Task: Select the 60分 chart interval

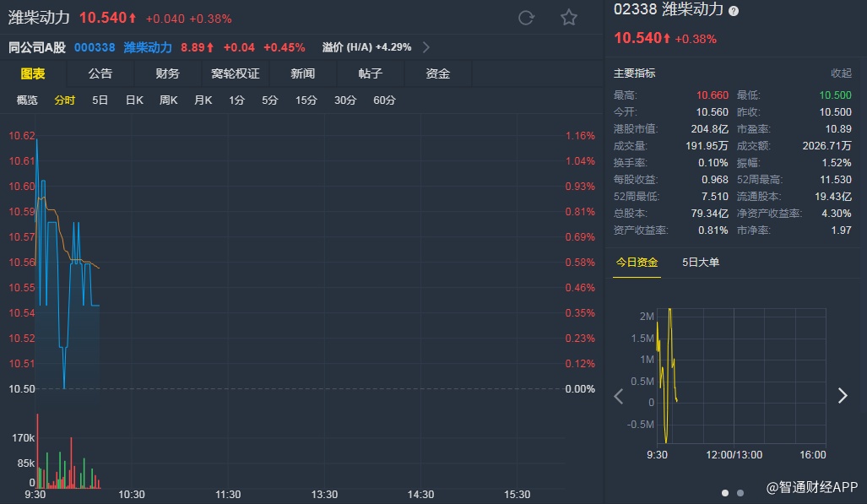Action: point(384,100)
